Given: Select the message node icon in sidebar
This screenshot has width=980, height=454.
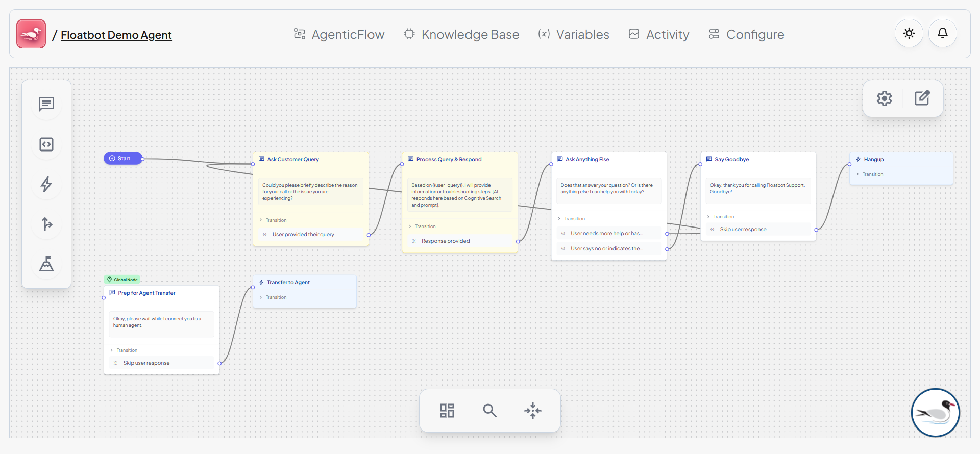Looking at the screenshot, I should tap(46, 105).
